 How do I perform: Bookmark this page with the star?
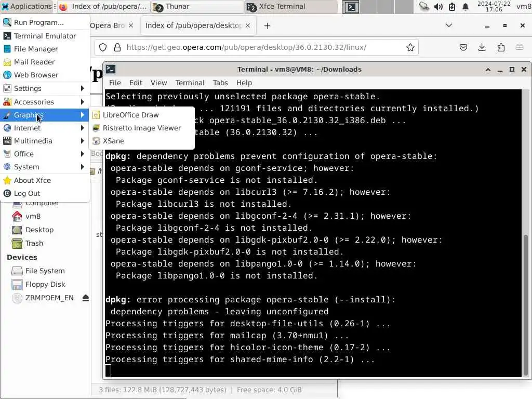[x=410, y=47]
